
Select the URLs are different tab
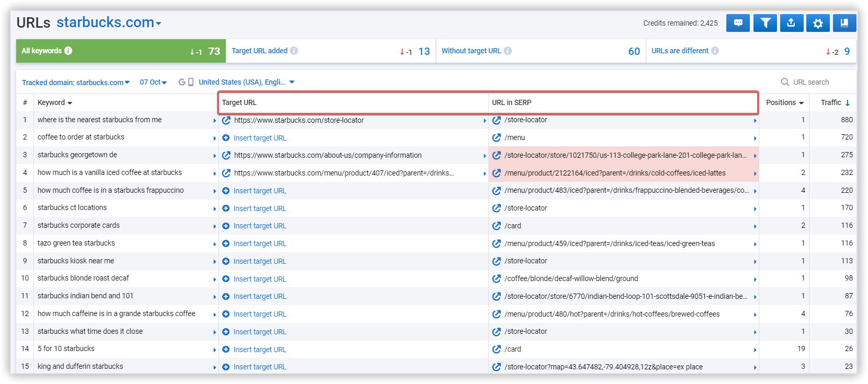pos(751,51)
